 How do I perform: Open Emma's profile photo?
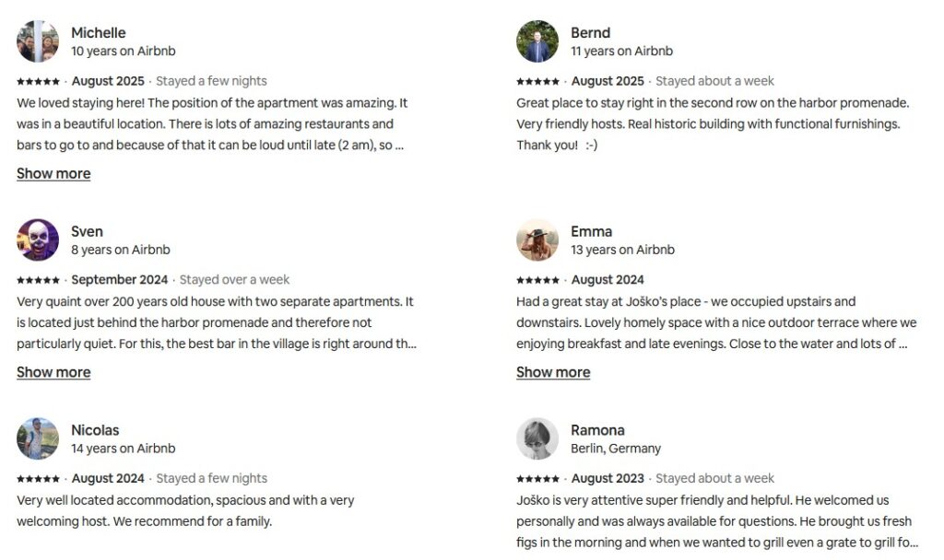tap(537, 240)
